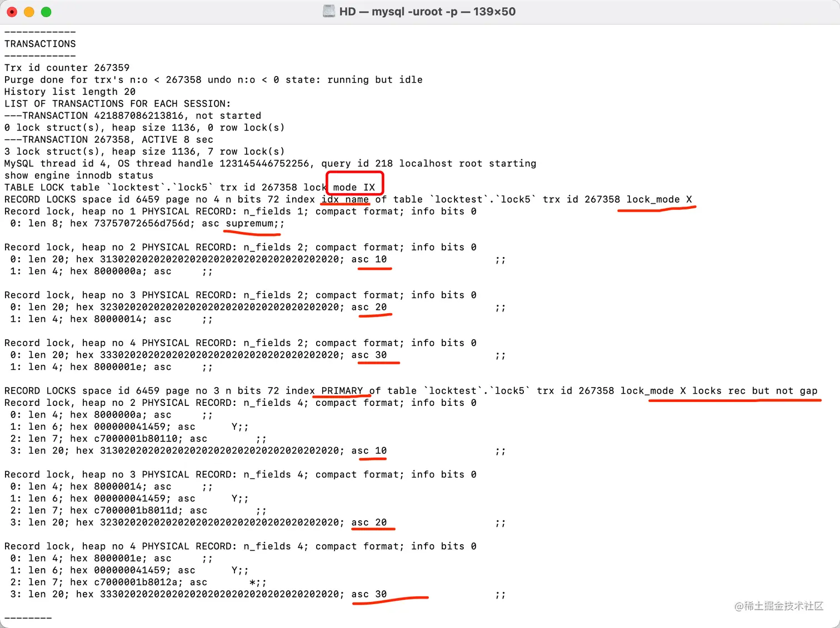Click the 'MySQL thread id 4' line

[271, 164]
